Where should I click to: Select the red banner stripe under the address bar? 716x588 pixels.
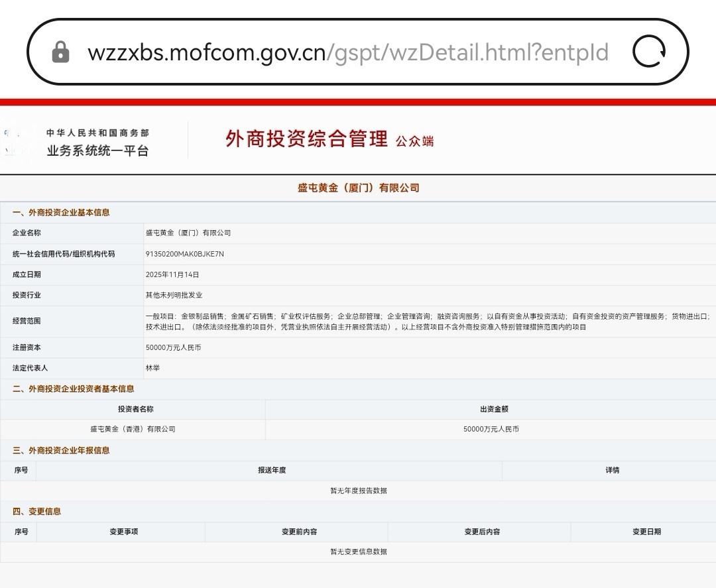[x=358, y=101]
